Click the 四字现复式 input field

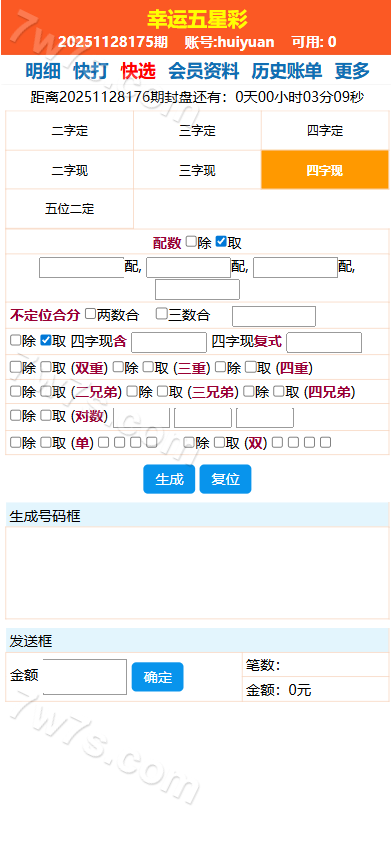pos(324,343)
